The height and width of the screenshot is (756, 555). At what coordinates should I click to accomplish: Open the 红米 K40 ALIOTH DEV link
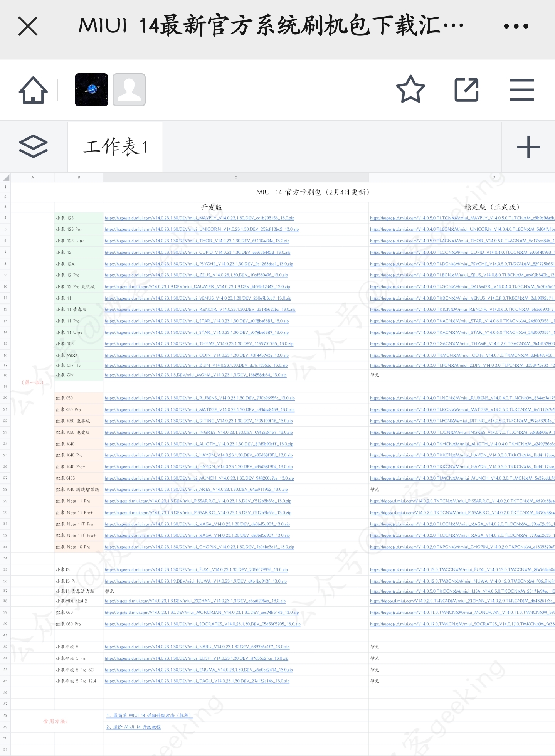click(x=199, y=444)
